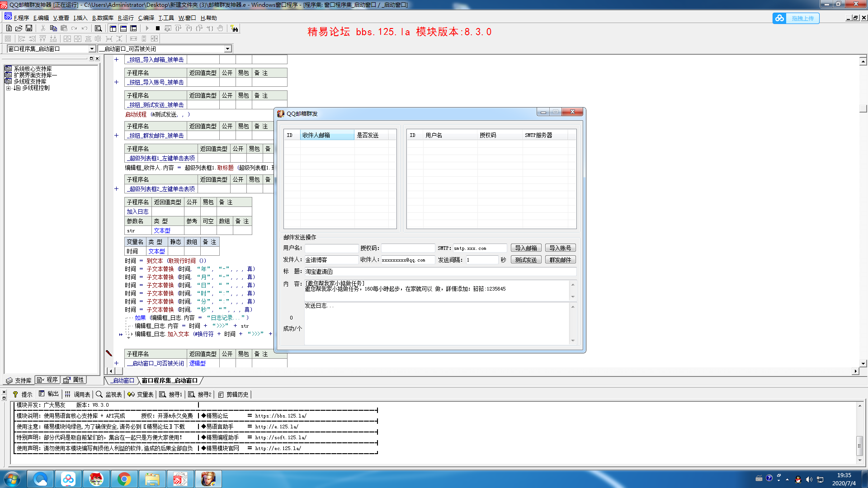The height and width of the screenshot is (488, 868).
Task: Open the 调用表 bottom tab
Action: click(78, 394)
